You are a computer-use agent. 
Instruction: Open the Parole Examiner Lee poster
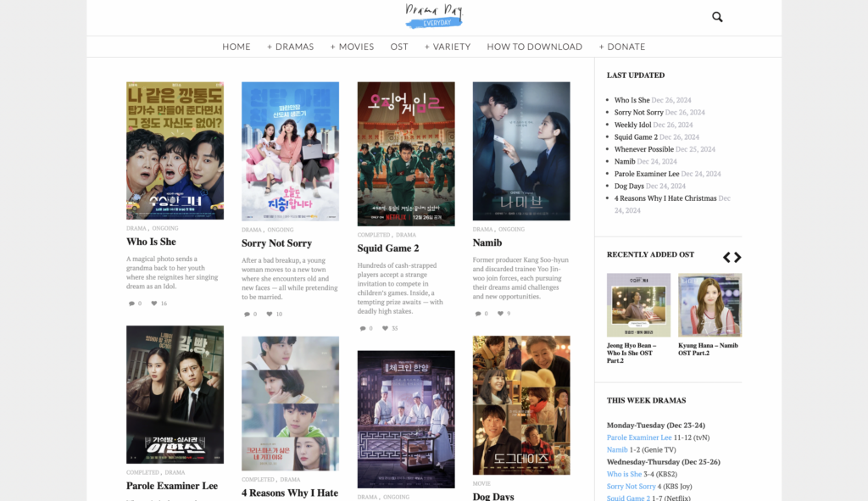point(175,394)
